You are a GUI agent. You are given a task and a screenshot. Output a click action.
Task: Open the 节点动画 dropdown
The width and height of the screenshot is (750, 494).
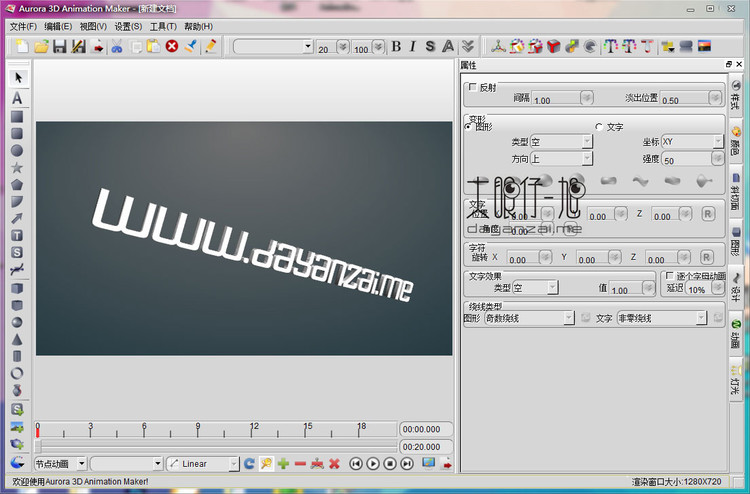[x=60, y=463]
